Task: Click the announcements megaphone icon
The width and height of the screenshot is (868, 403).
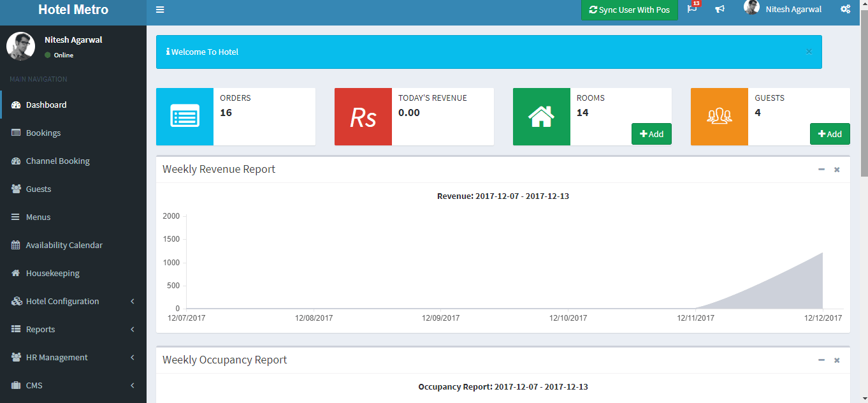Action: [x=720, y=10]
